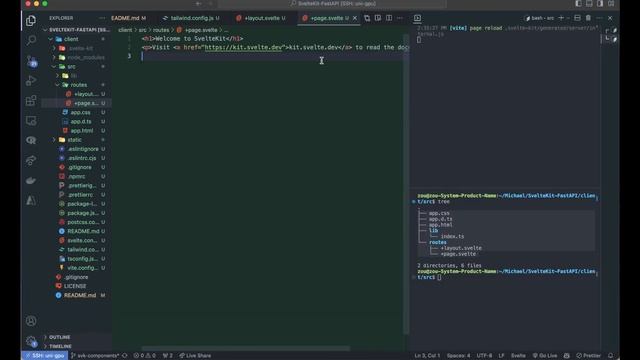
Task: Open Source Control view with badge
Action: tap(31, 61)
